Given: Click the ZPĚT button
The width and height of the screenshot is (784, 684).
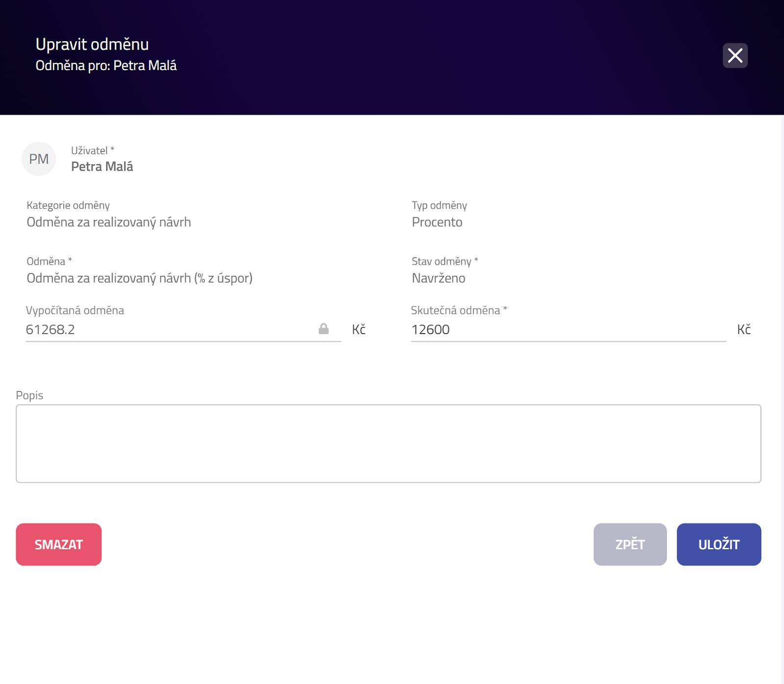Looking at the screenshot, I should point(630,544).
